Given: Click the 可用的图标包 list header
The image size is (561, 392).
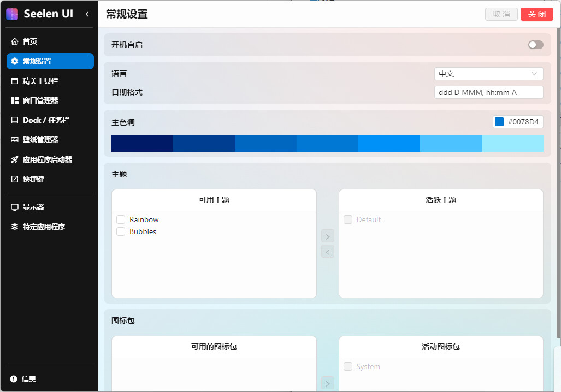Looking at the screenshot, I should [x=214, y=347].
